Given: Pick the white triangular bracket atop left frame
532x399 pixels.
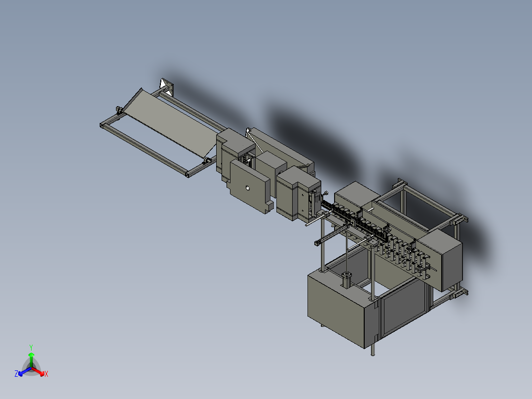Looking at the screenshot, I should [x=167, y=86].
